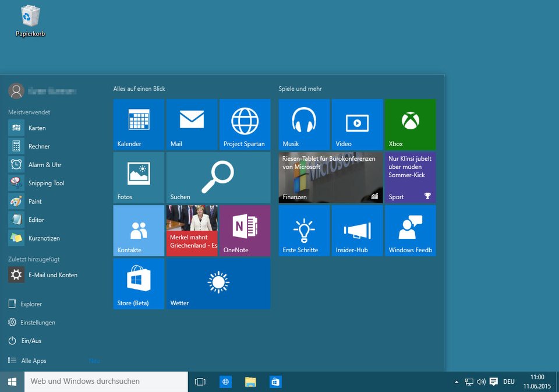559x392 pixels.
Task: Expand hidden system tray icons
Action: 457,382
